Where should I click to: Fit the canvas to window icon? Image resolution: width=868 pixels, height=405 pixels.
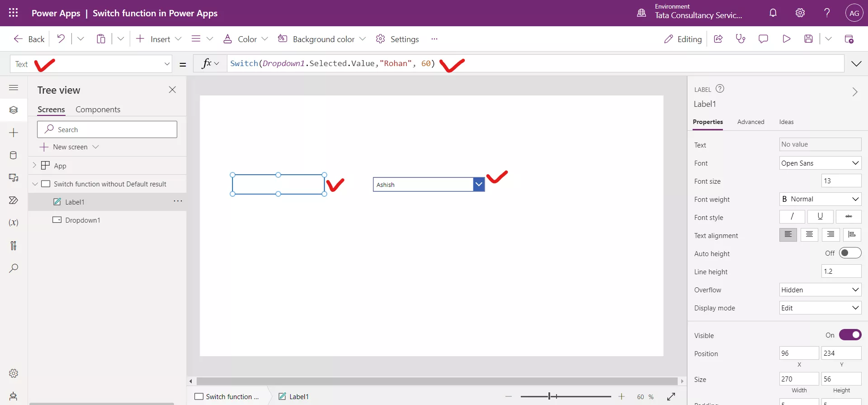point(671,396)
